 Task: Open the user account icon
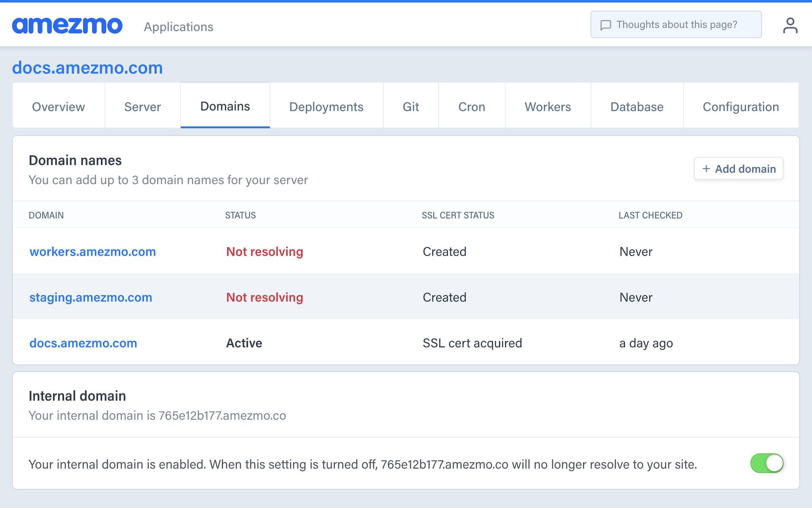tap(790, 26)
